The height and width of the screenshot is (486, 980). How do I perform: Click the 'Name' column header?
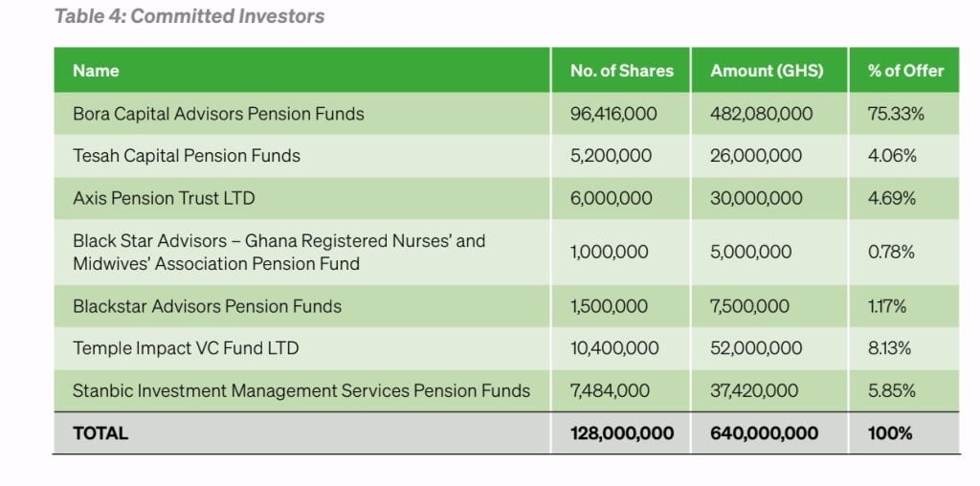(x=96, y=70)
